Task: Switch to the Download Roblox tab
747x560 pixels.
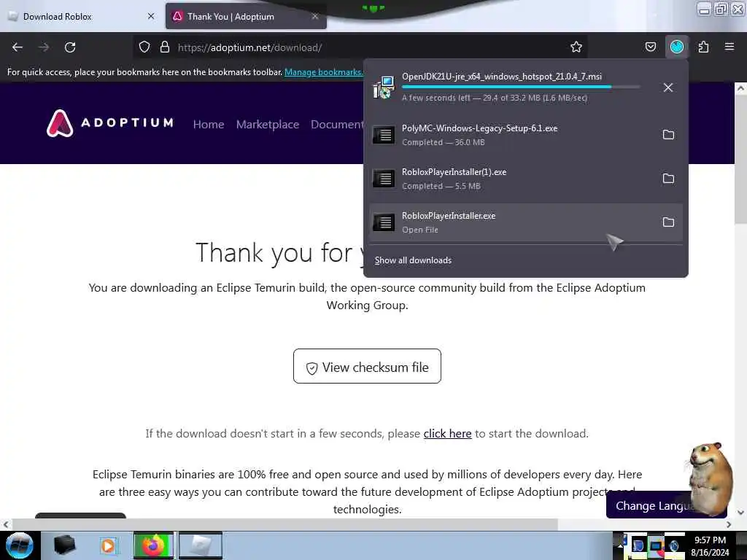Action: coord(81,17)
